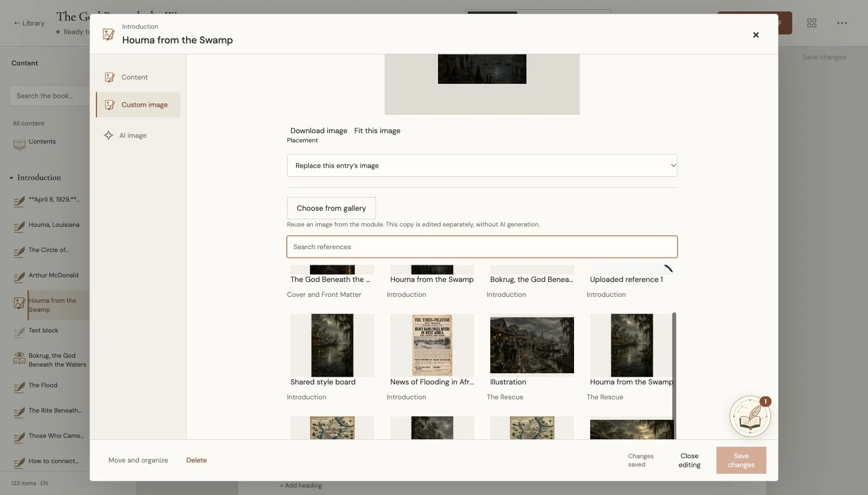The width and height of the screenshot is (868, 495).
Task: Open Those Who Came... entry
Action: [x=56, y=436]
